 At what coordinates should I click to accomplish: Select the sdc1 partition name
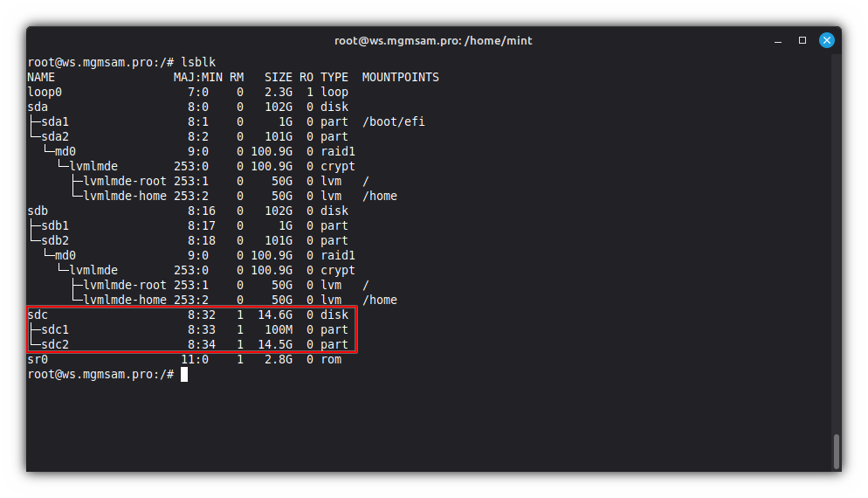pyautogui.click(x=54, y=329)
